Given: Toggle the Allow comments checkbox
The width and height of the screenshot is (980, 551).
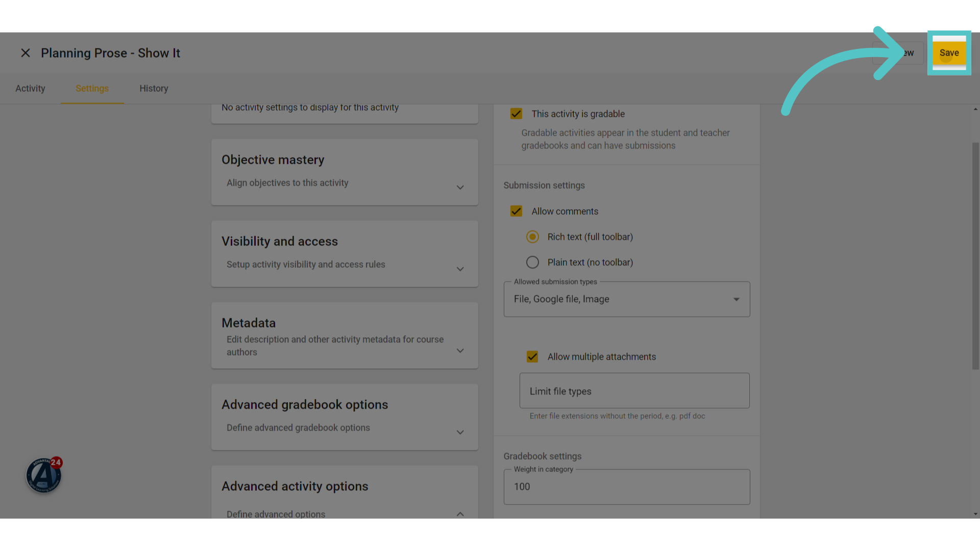Looking at the screenshot, I should pos(516,211).
